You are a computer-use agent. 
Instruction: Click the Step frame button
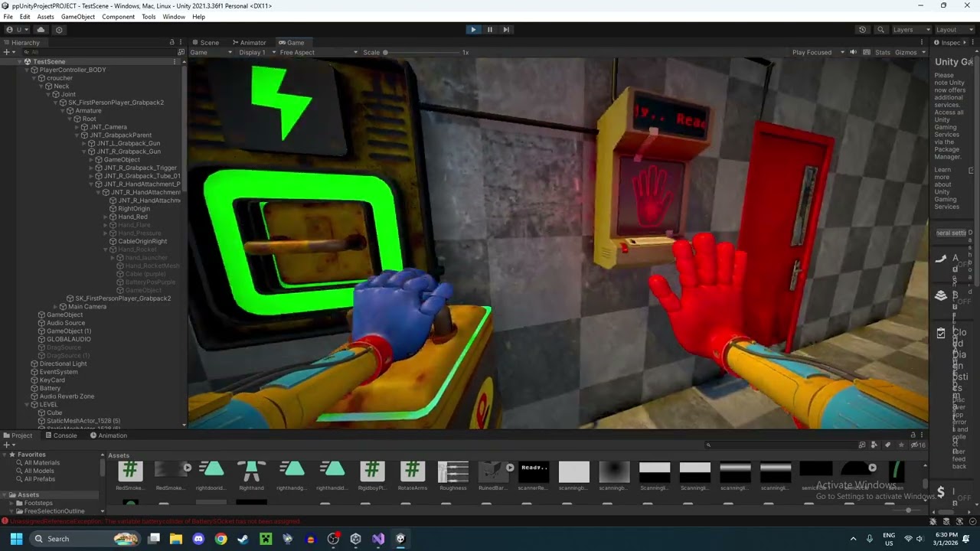click(x=506, y=29)
